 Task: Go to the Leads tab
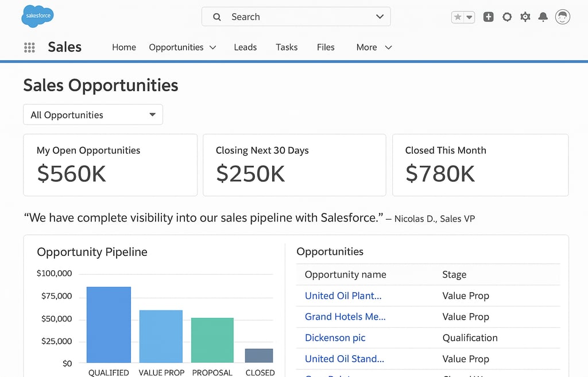pos(245,48)
